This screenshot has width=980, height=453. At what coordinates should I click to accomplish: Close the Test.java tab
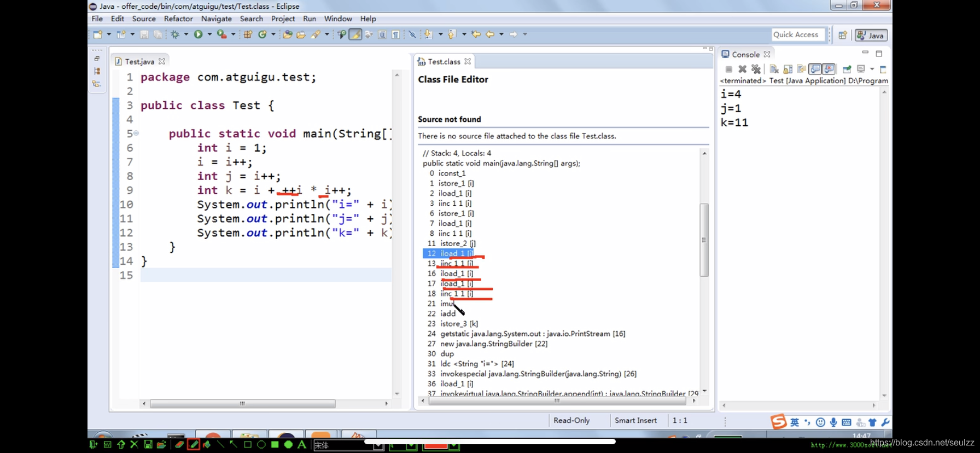(x=162, y=61)
